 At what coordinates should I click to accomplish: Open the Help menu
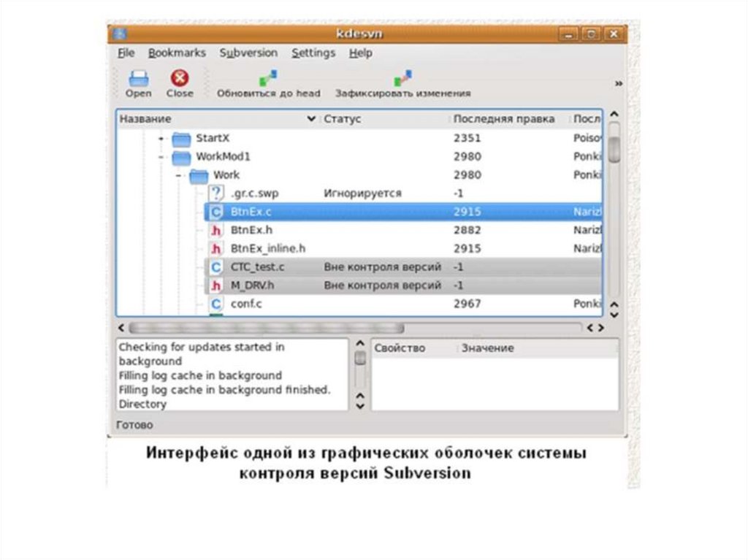coord(361,53)
